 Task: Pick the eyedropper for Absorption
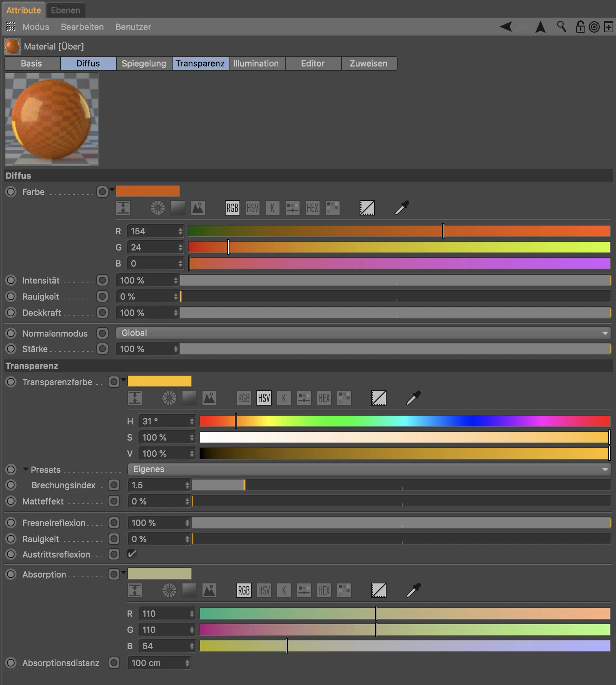pos(413,590)
